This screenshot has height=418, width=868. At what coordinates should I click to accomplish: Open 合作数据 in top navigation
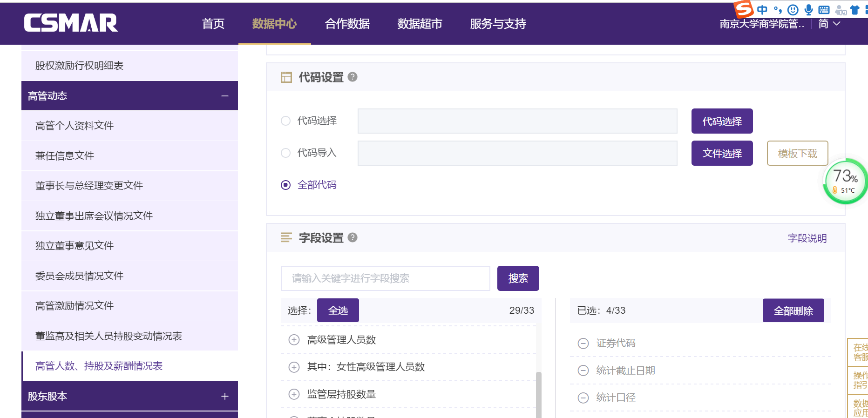[x=347, y=24]
